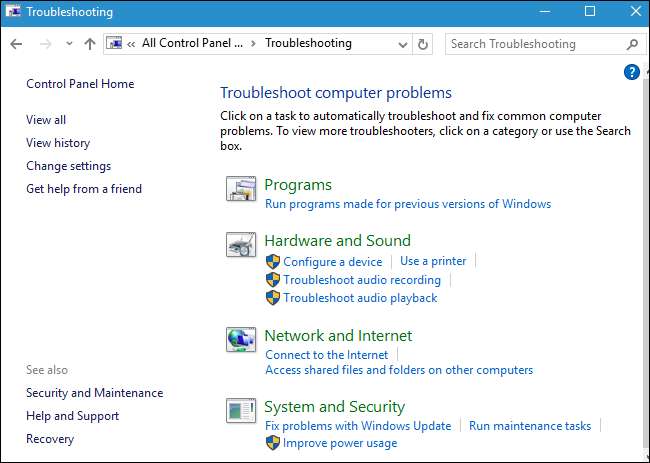Start Configure a device troubleshooter
The height and width of the screenshot is (463, 650).
coord(332,262)
